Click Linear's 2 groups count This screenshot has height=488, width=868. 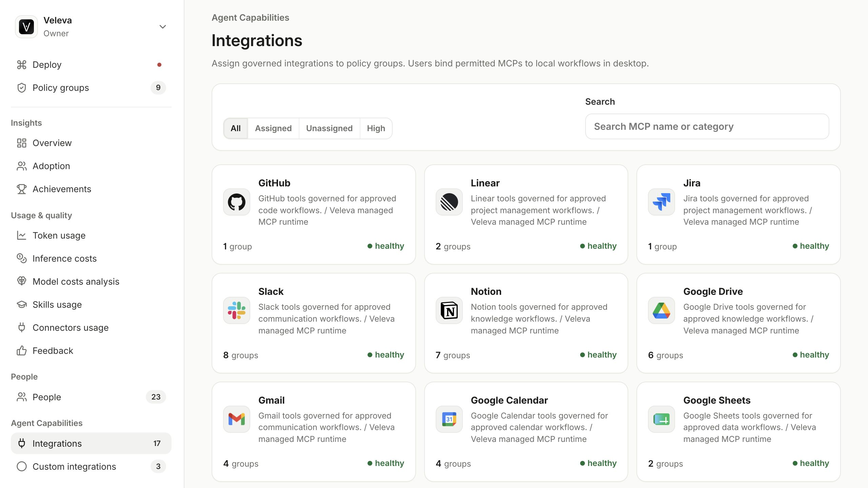click(453, 246)
